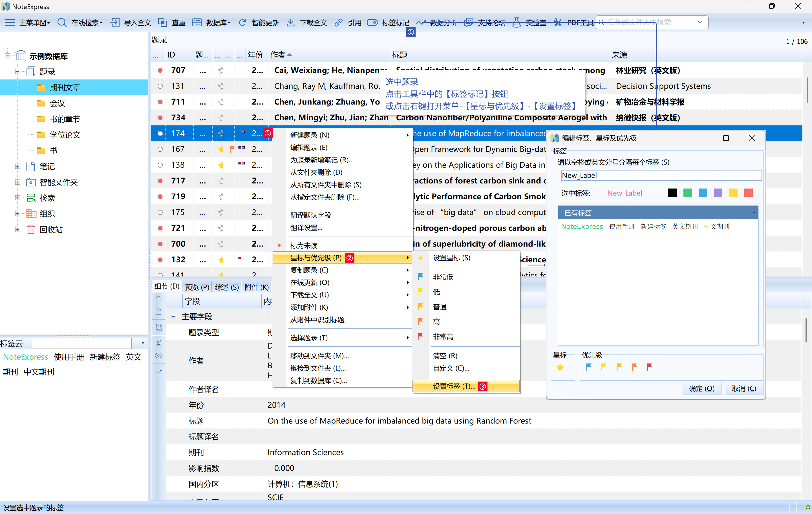Click the 引用 link icon in toolbar
Screen dimensions: 812x514
click(338, 23)
